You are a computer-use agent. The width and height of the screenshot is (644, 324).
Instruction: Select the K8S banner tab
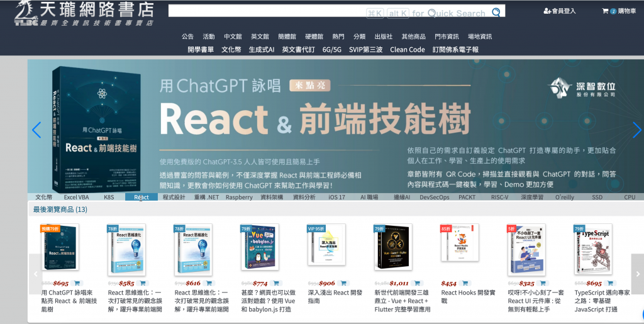tap(109, 197)
